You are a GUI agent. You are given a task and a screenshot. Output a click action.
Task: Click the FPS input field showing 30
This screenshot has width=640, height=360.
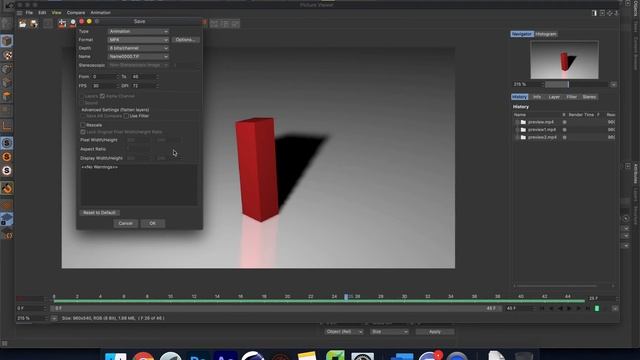pos(104,86)
